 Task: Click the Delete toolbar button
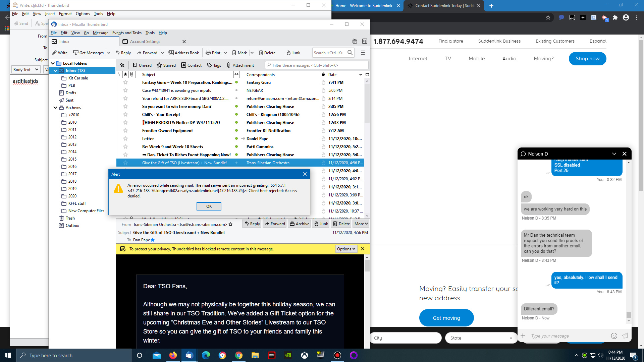[267, 53]
